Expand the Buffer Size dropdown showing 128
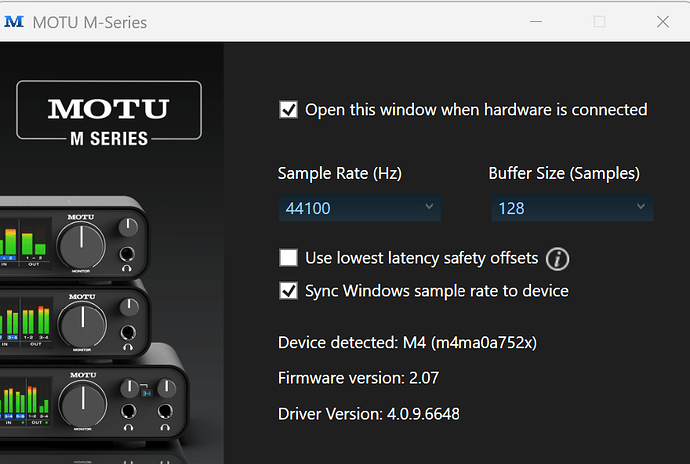The image size is (690, 464). pyautogui.click(x=571, y=208)
